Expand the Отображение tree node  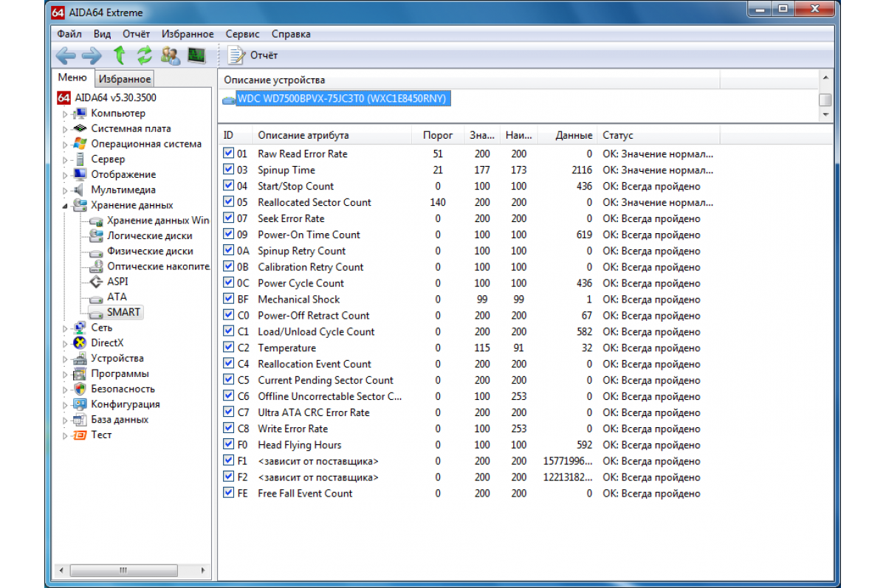coord(65,175)
